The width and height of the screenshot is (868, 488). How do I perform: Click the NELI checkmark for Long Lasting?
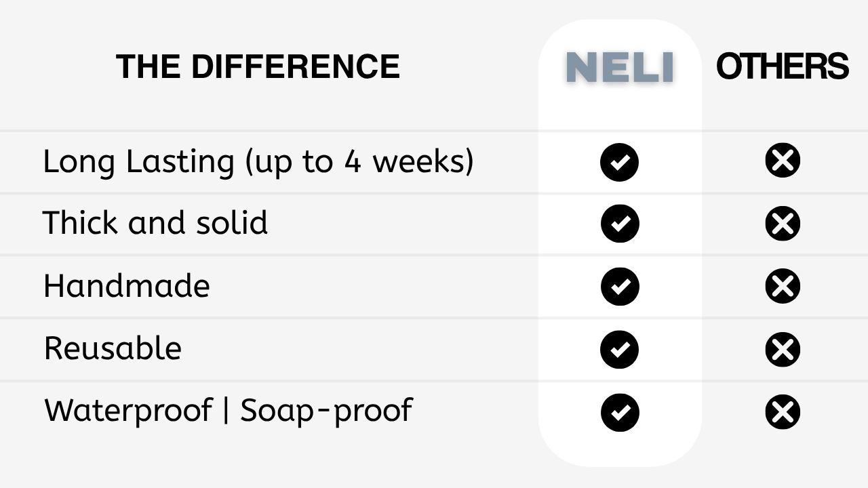(x=619, y=162)
